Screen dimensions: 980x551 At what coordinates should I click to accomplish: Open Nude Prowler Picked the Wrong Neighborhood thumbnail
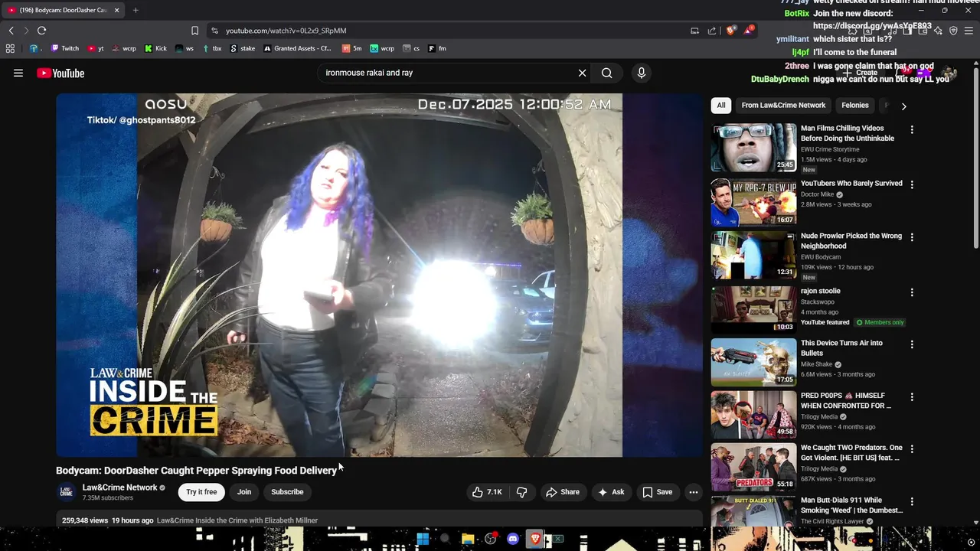(x=753, y=255)
